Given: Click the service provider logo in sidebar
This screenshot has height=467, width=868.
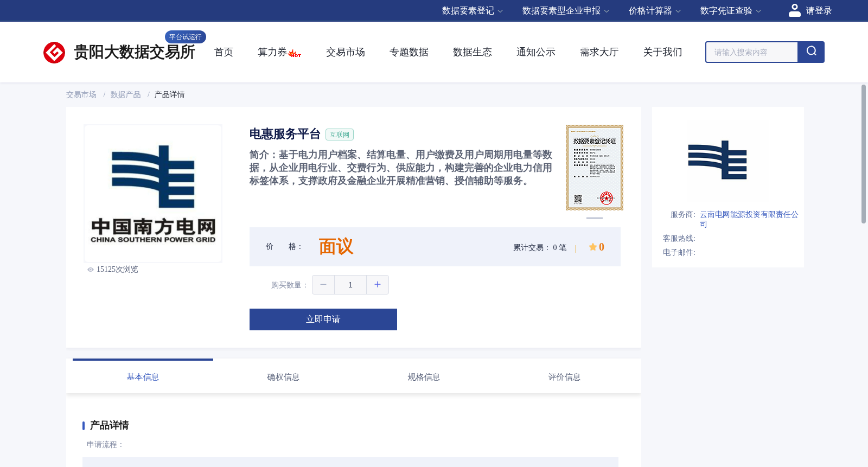Looking at the screenshot, I should [718, 160].
